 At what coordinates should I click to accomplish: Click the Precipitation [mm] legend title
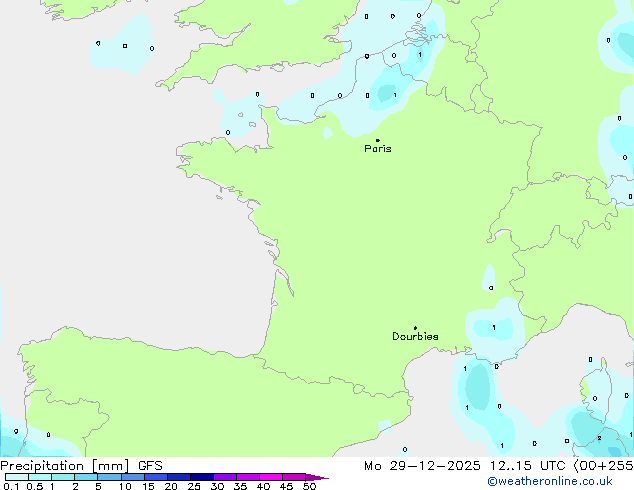pyautogui.click(x=64, y=465)
